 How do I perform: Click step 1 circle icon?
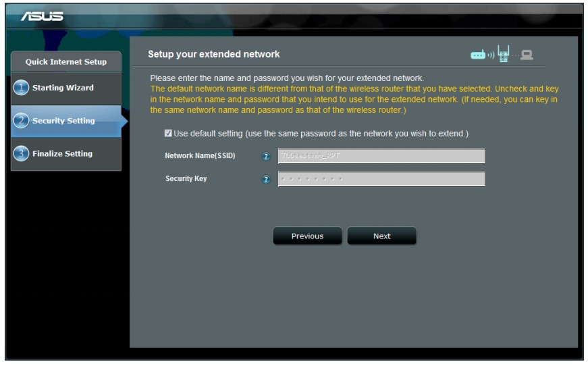21,88
